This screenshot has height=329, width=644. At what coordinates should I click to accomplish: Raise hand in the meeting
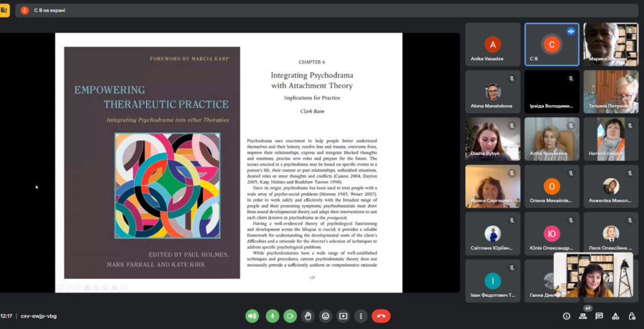coord(308,316)
